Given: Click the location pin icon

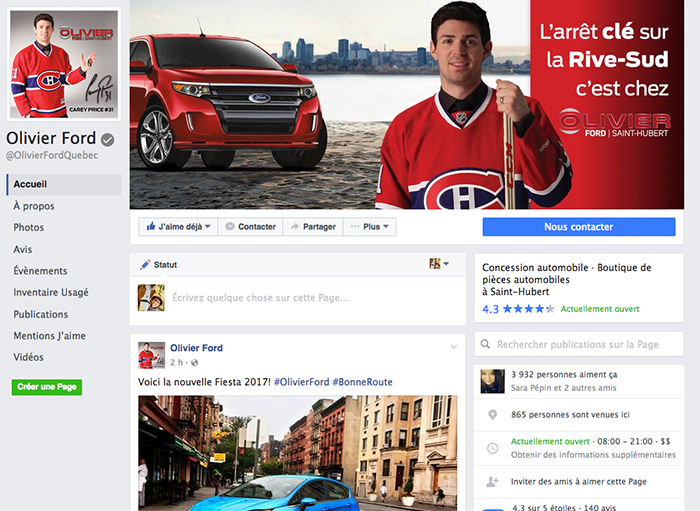Looking at the screenshot, I should (492, 415).
